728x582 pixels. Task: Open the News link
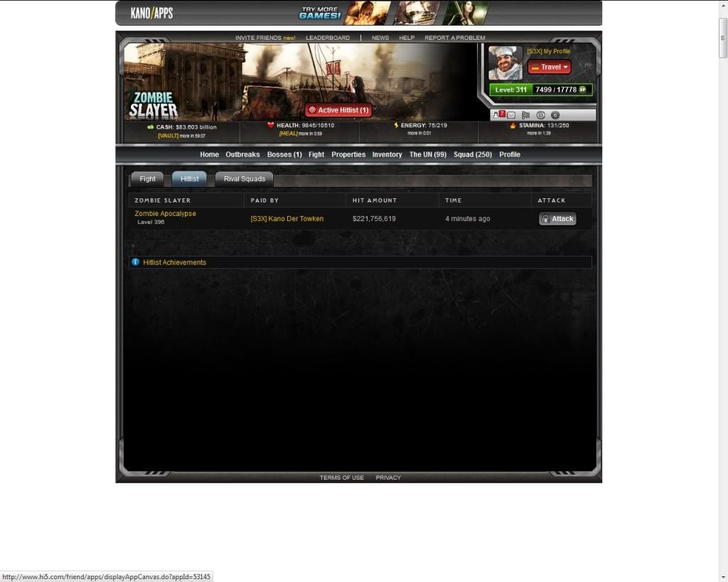(380, 38)
